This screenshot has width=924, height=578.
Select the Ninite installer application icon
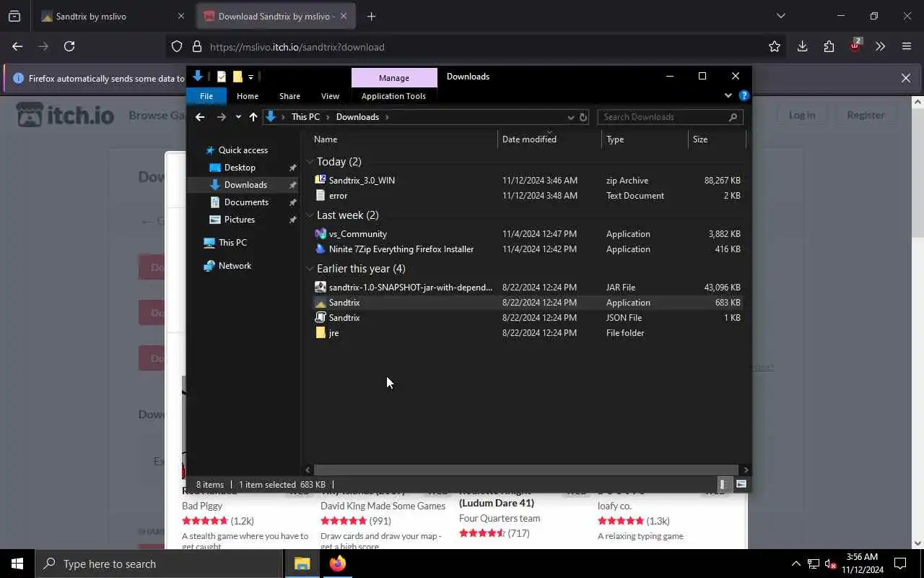[321, 249]
